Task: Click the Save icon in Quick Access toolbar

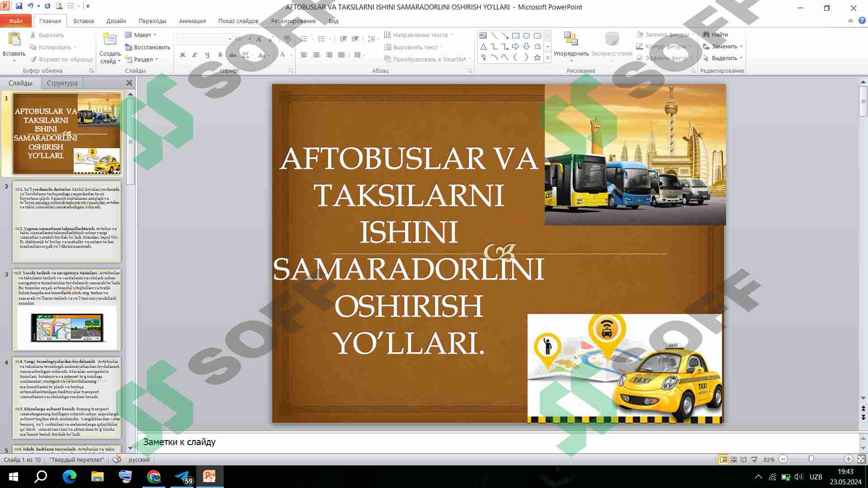Action: point(19,6)
